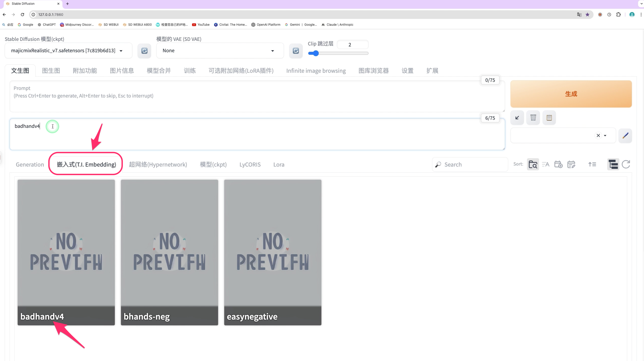Image resolution: width=644 pixels, height=361 pixels.
Task: Switch to the 图生图 tab
Action: [51, 71]
